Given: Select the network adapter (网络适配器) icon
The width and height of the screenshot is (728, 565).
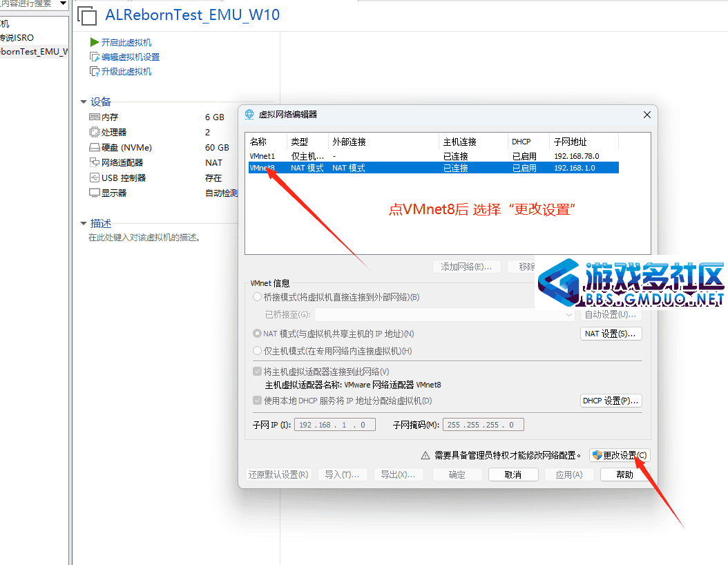Looking at the screenshot, I should (x=94, y=162).
